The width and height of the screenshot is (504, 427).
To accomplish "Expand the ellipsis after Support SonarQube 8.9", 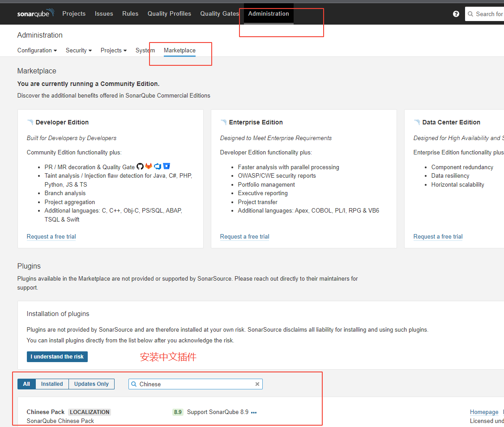I will (254, 413).
